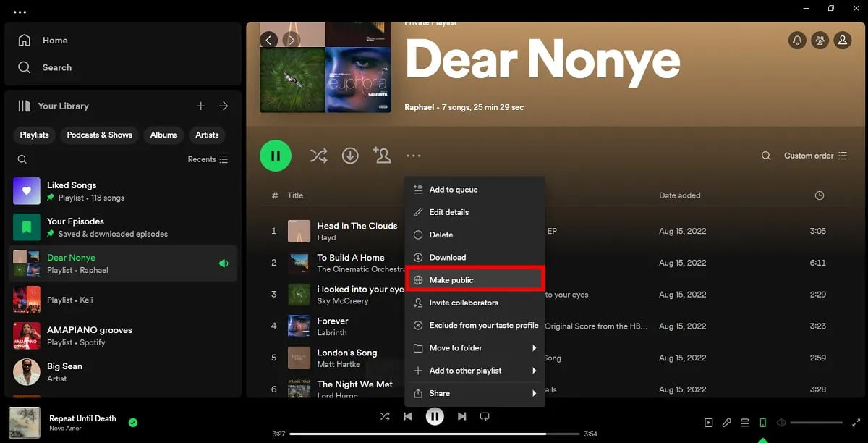Open Recents sort dropdown in library
Viewport: 868px width, 443px height.
[x=208, y=159]
